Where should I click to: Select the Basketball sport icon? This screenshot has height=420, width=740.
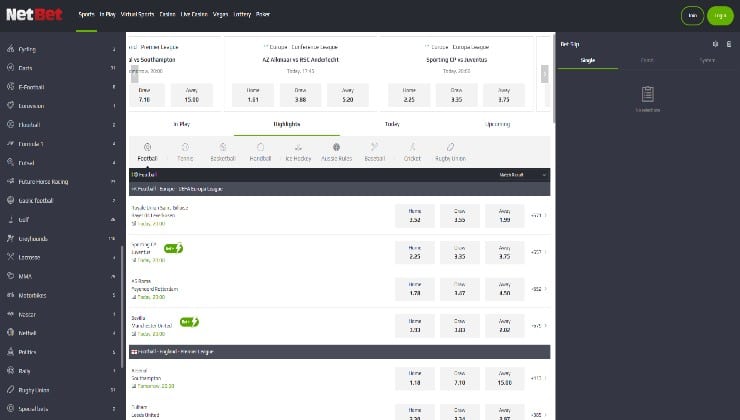[223, 150]
